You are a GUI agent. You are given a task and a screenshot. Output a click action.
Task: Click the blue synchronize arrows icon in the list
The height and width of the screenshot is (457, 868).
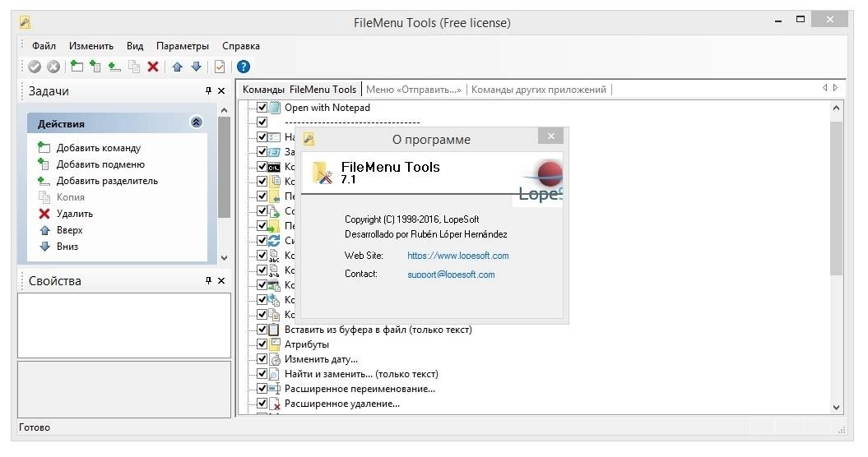tap(274, 241)
